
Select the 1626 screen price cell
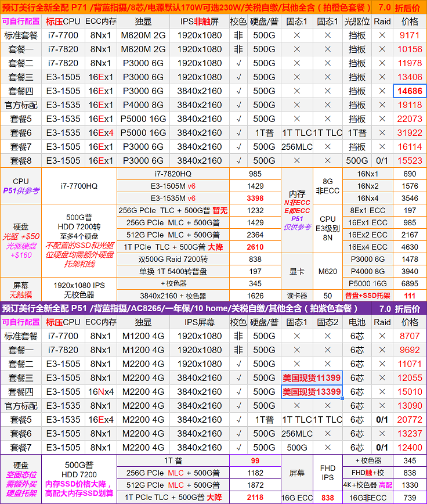[x=255, y=296]
